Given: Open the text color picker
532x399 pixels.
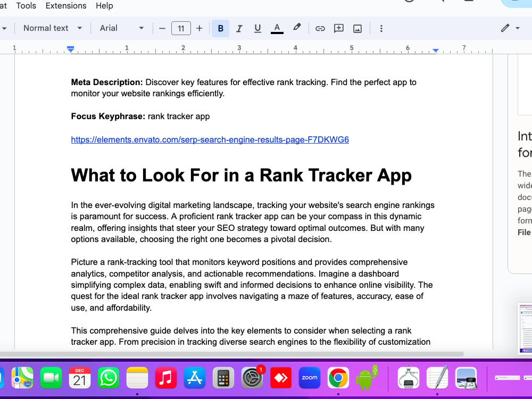Looking at the screenshot, I should click(x=277, y=29).
